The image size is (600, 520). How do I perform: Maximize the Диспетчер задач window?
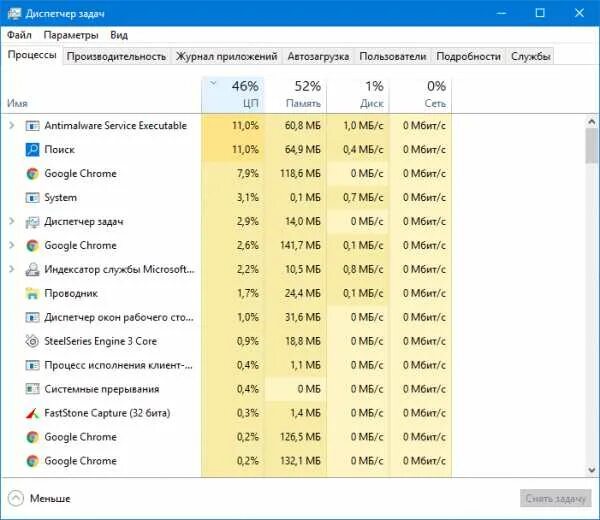pos(540,13)
